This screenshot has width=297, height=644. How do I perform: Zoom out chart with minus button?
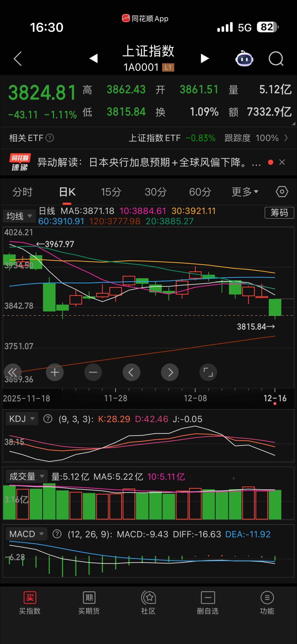tap(93, 372)
